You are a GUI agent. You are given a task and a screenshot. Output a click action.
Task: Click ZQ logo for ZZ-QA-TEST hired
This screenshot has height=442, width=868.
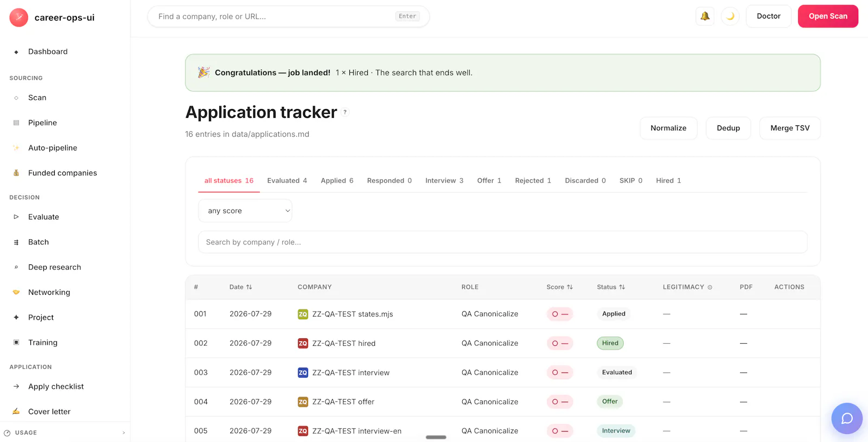303,343
